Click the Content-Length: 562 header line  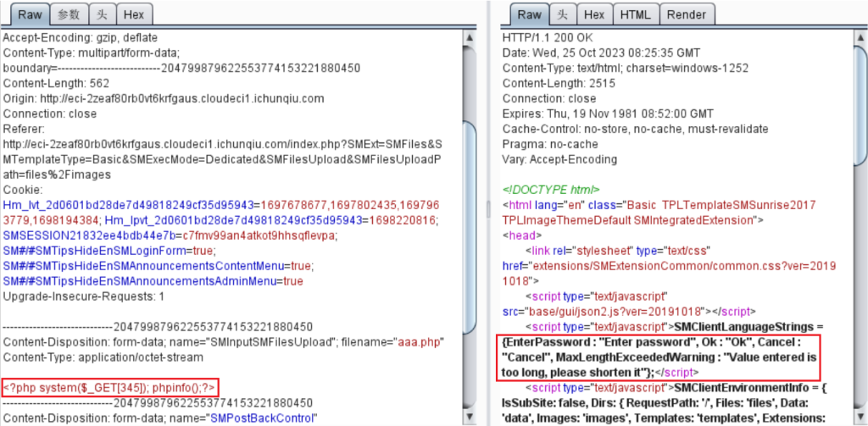57,84
